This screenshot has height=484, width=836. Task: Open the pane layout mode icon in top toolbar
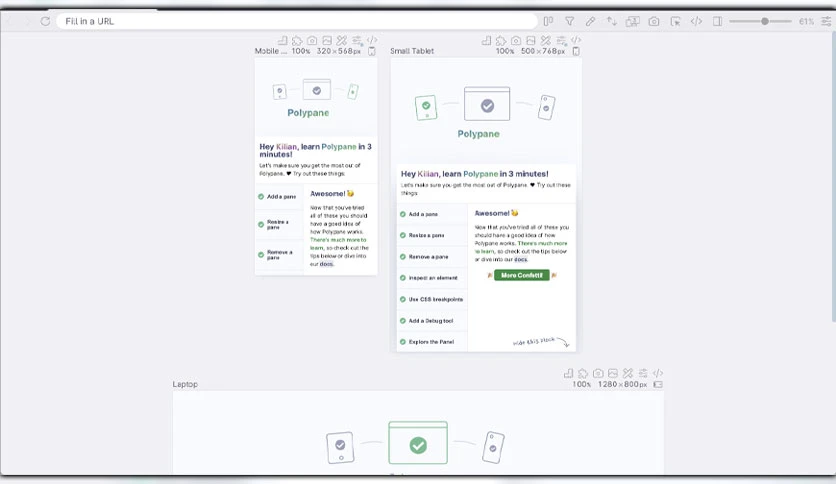(548, 21)
